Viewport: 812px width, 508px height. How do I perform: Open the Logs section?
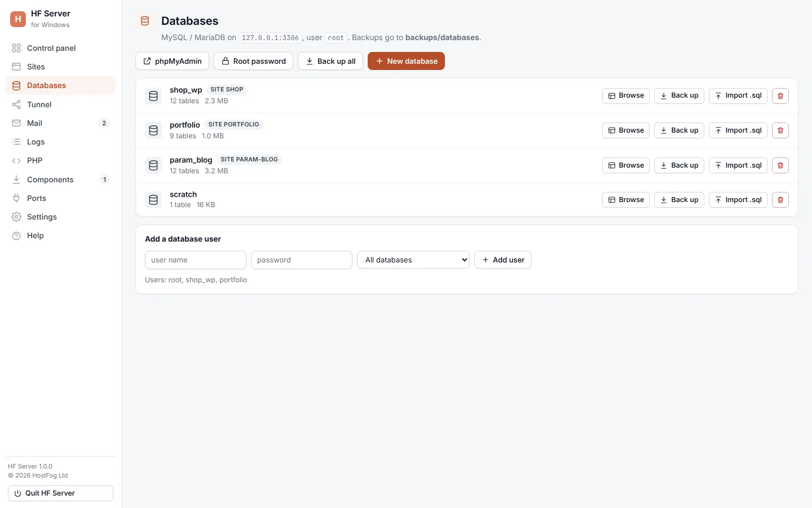coord(60,142)
